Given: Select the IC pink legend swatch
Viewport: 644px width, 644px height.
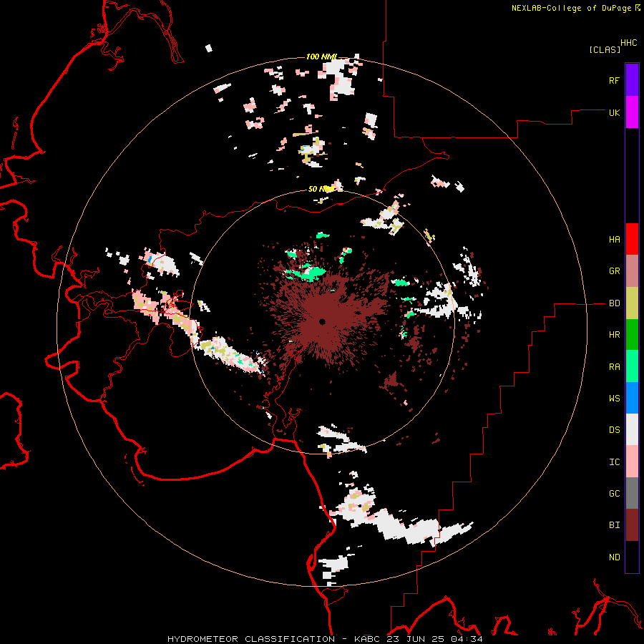Looking at the screenshot, I should [632, 462].
